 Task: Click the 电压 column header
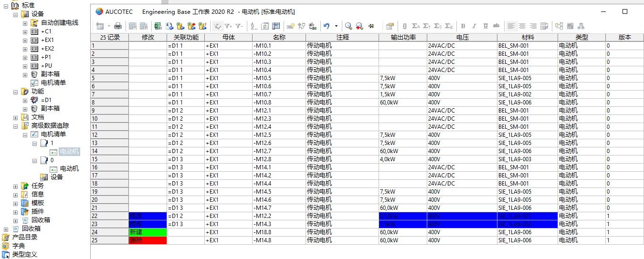tap(462, 37)
